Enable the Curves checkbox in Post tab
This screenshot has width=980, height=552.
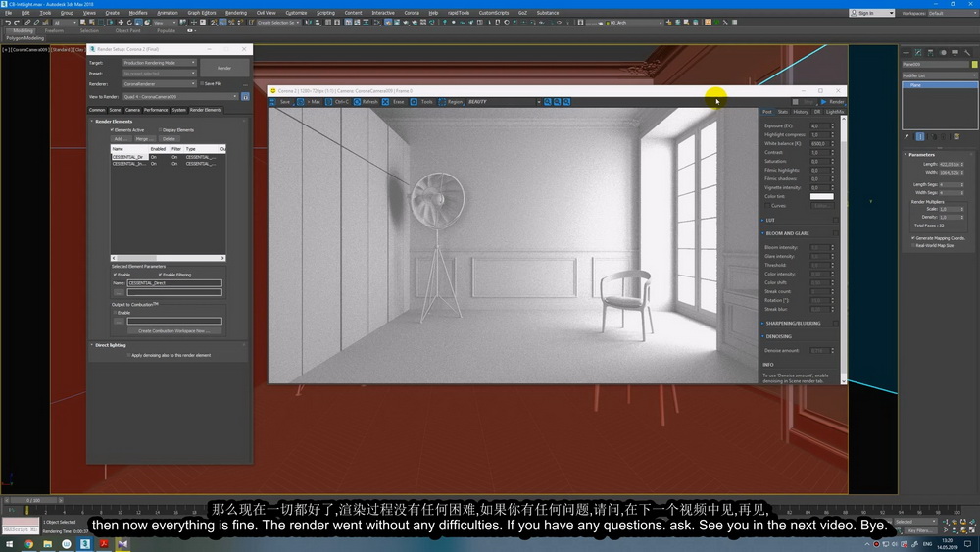tap(767, 206)
